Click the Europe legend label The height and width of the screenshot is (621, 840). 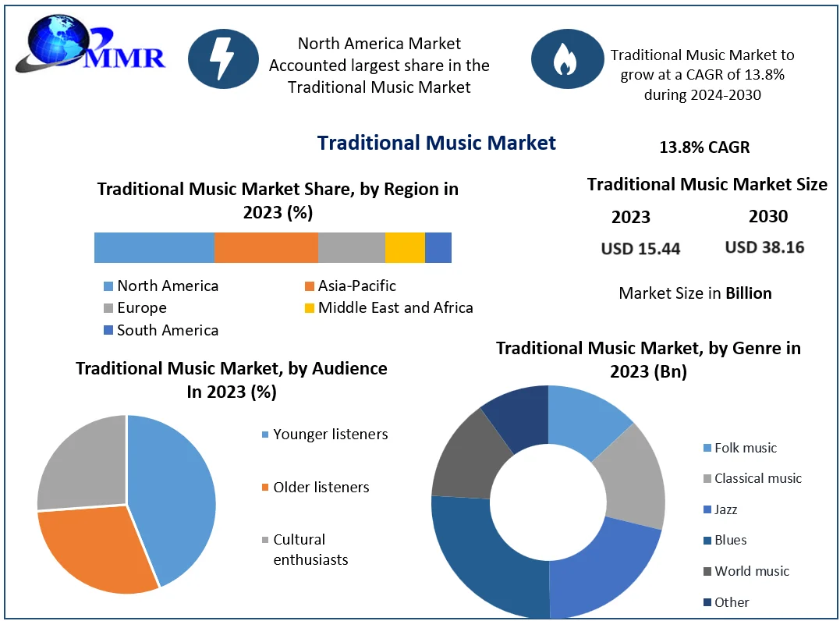(142, 308)
